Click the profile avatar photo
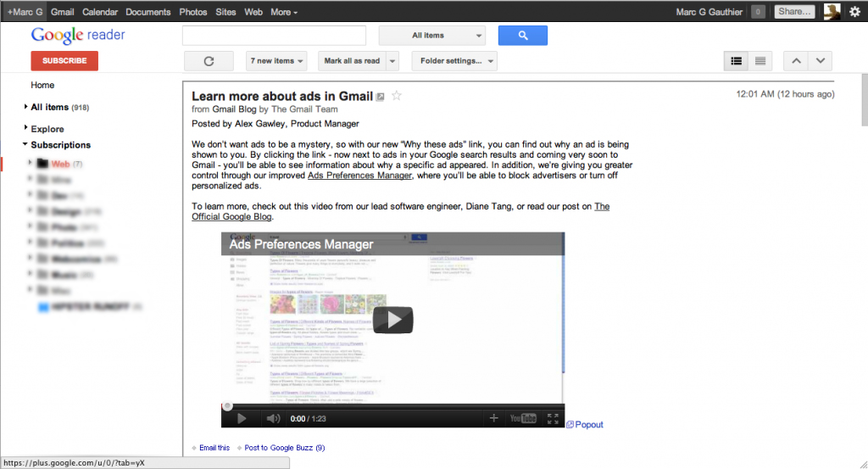This screenshot has width=868, height=469. (x=832, y=12)
